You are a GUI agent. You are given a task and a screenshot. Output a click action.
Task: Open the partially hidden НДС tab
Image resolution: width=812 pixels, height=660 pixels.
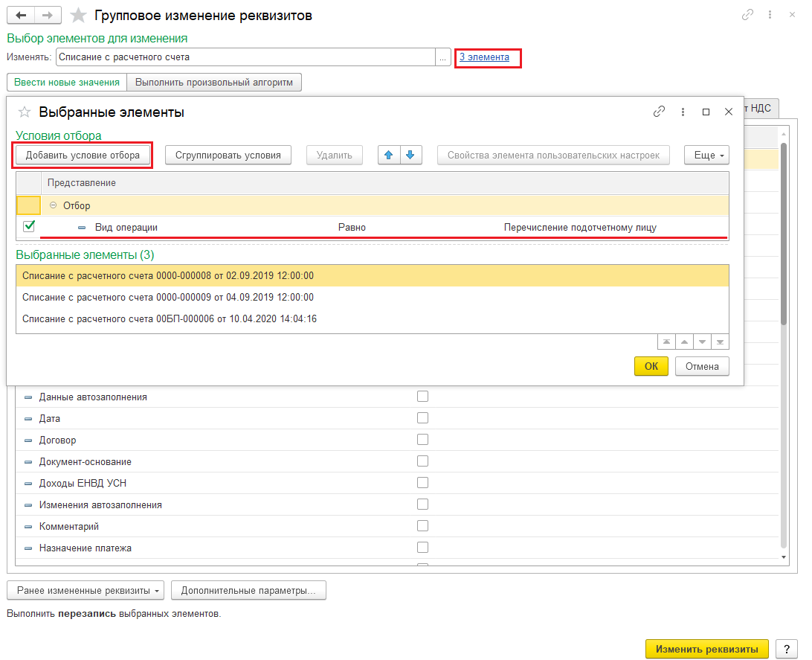(761, 109)
